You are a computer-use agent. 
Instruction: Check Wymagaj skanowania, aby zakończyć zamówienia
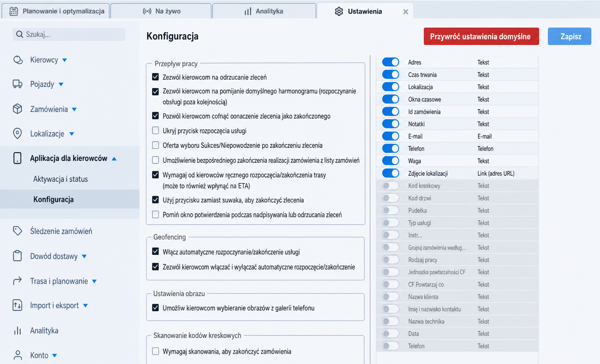coord(155,351)
